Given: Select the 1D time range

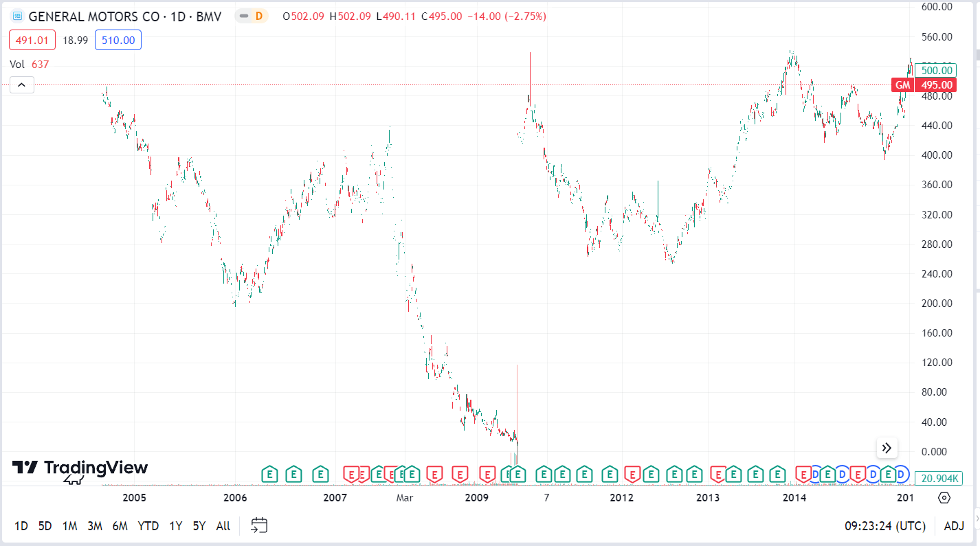Looking at the screenshot, I should 21,526.
